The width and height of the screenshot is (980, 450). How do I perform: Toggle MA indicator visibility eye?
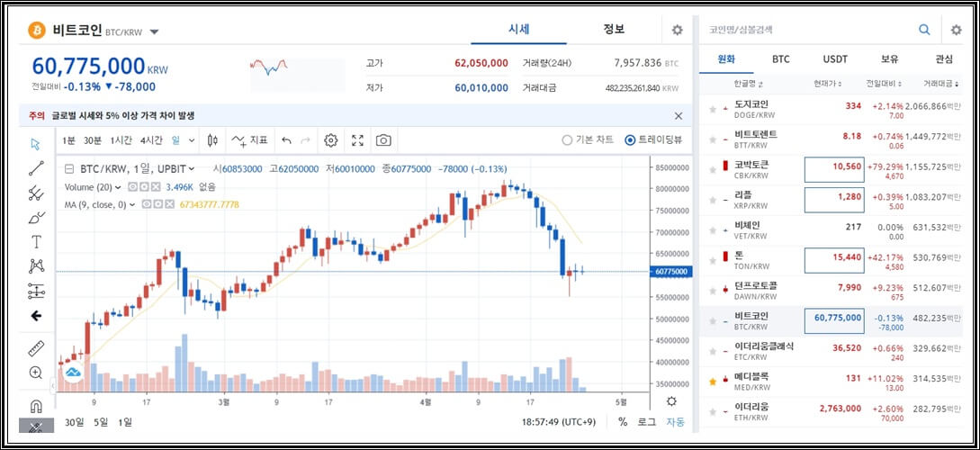tap(147, 204)
